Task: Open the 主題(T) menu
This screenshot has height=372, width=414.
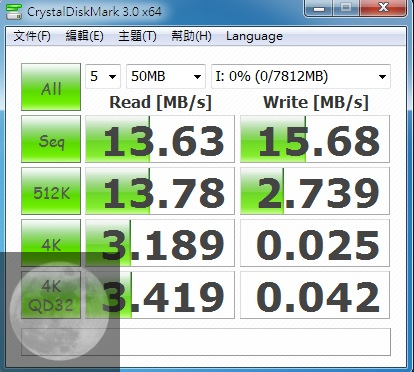Action: [x=137, y=36]
